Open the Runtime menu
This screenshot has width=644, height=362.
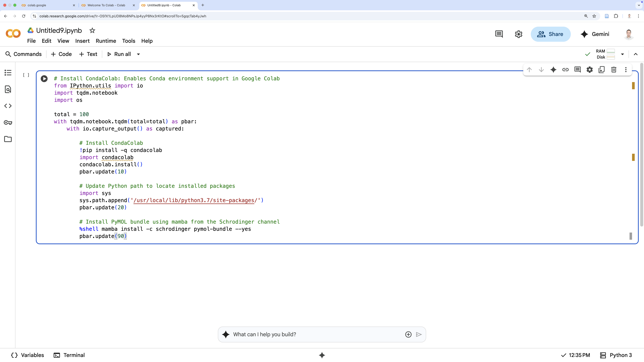click(x=106, y=41)
